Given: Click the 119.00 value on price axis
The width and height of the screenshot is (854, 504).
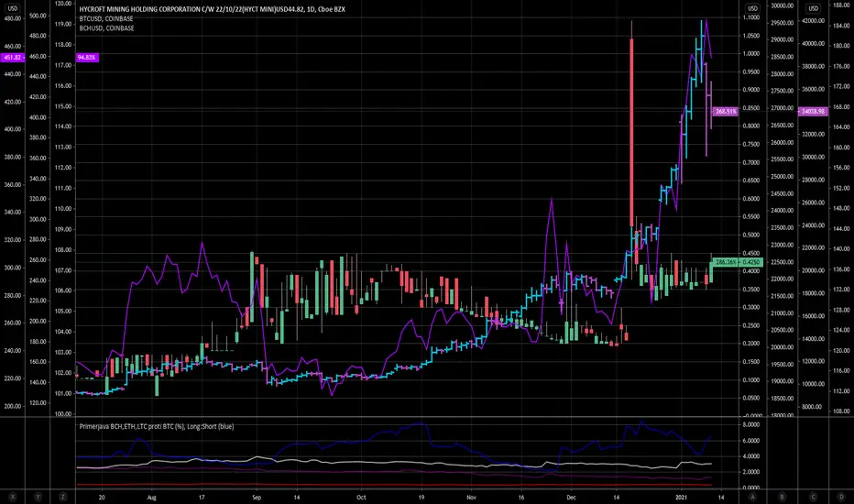Looking at the screenshot, I should pyautogui.click(x=64, y=24).
